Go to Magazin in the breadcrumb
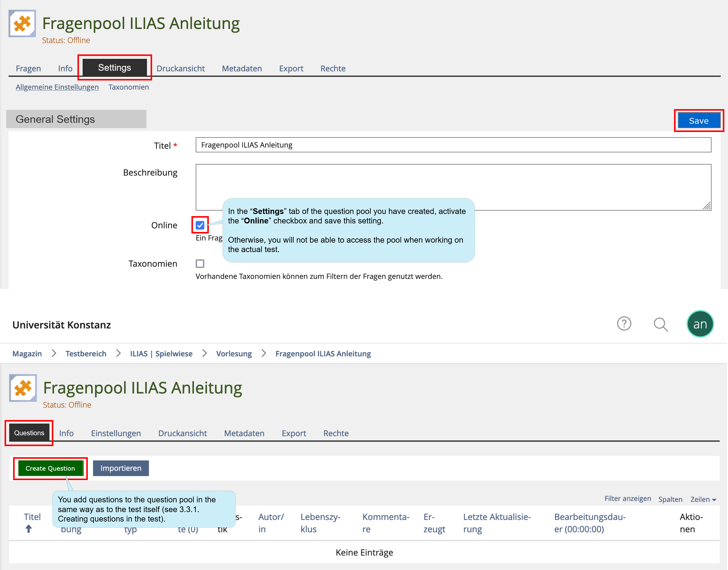728x570 pixels. click(x=27, y=353)
